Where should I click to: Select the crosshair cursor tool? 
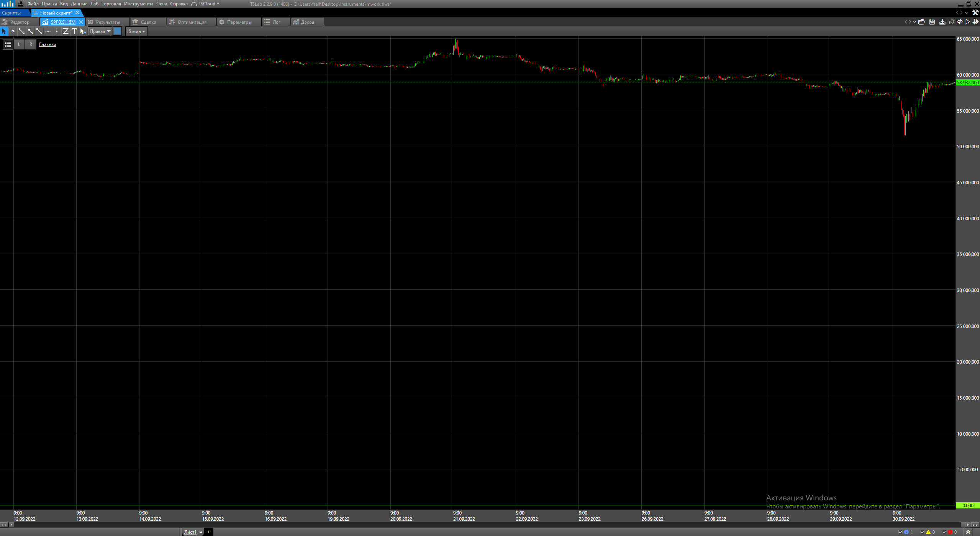point(13,31)
